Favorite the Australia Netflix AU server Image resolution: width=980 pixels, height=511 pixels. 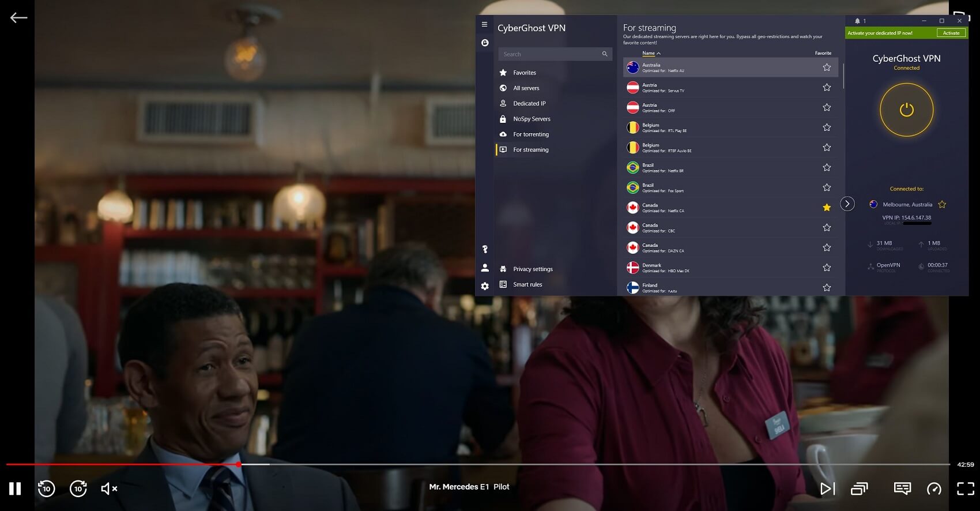coord(827,67)
